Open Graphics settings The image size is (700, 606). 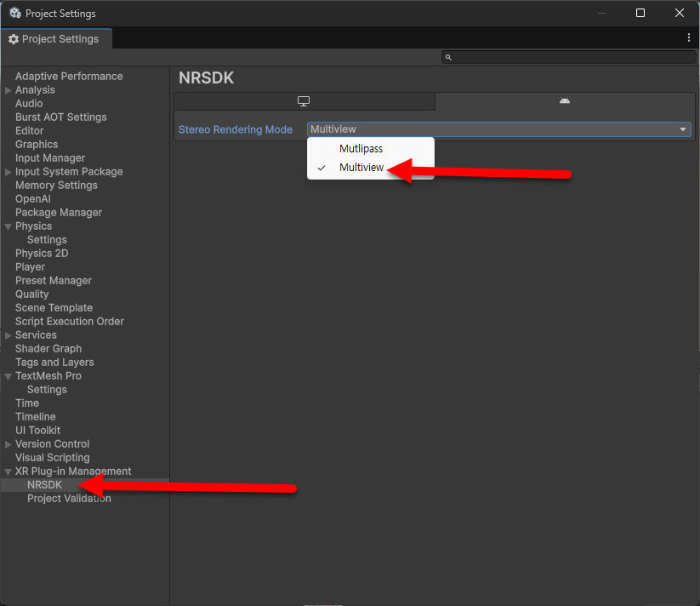37,144
